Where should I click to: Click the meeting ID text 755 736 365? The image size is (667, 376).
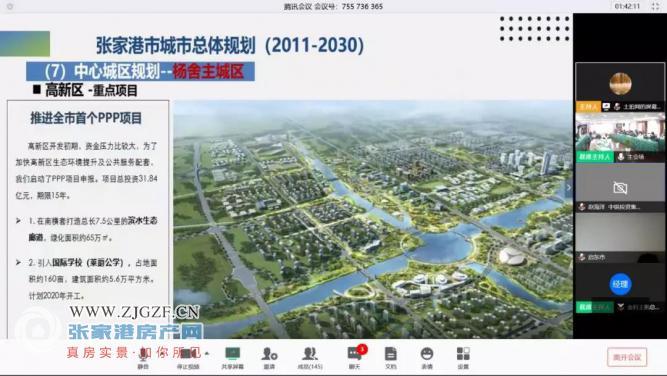pos(362,6)
